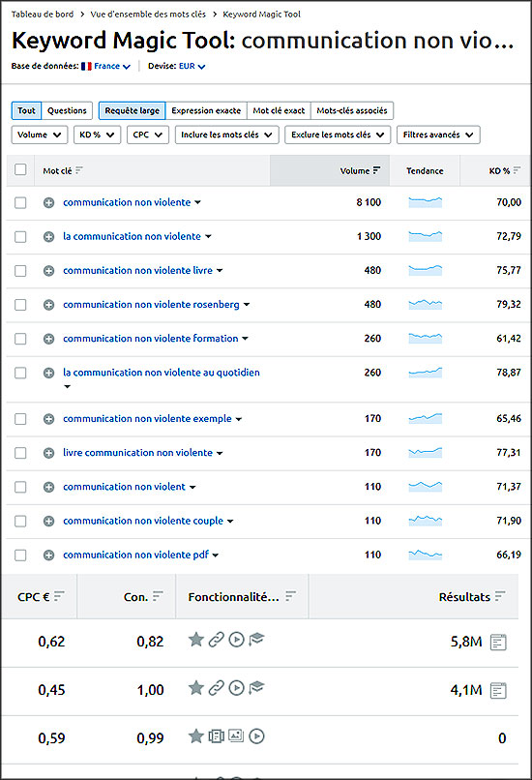Select all keywords with header checkbox
The image size is (532, 780).
(x=20, y=169)
